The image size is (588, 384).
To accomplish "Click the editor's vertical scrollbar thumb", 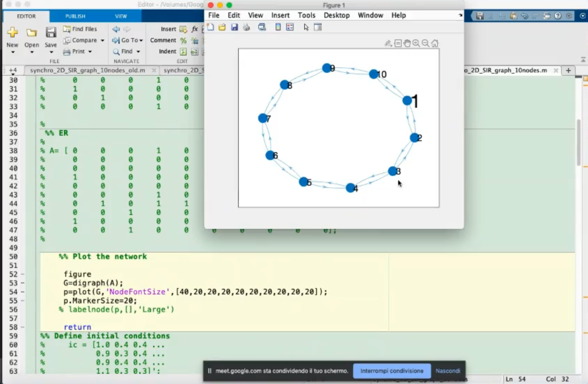I will (x=578, y=142).
